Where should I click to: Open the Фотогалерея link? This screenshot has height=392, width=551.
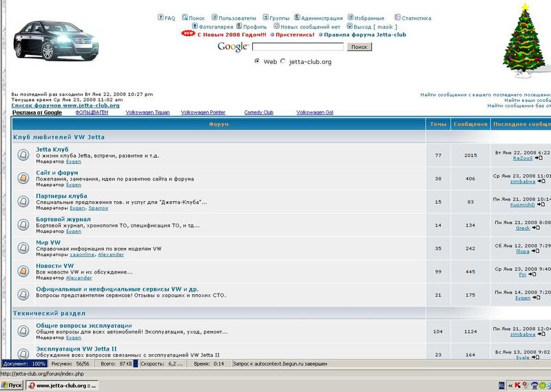point(216,27)
